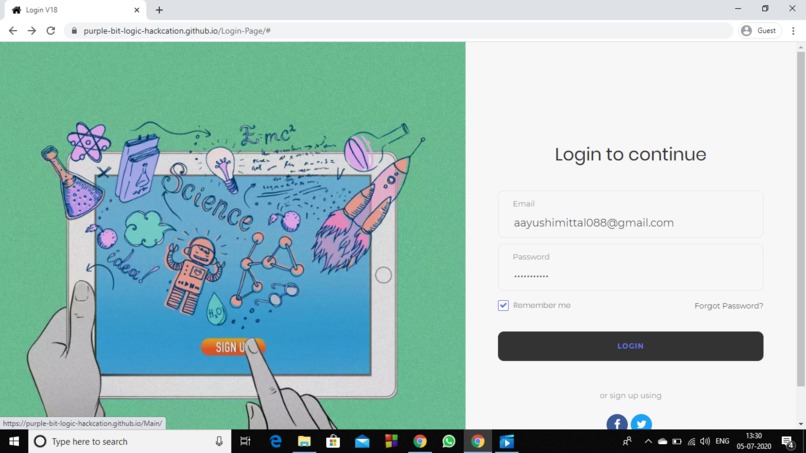Open network Wi-Fi tray icon
This screenshot has height=453, width=806.
[x=691, y=442]
